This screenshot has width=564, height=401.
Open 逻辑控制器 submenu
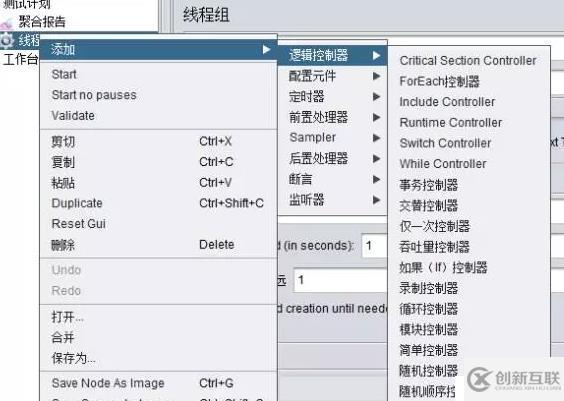point(333,55)
